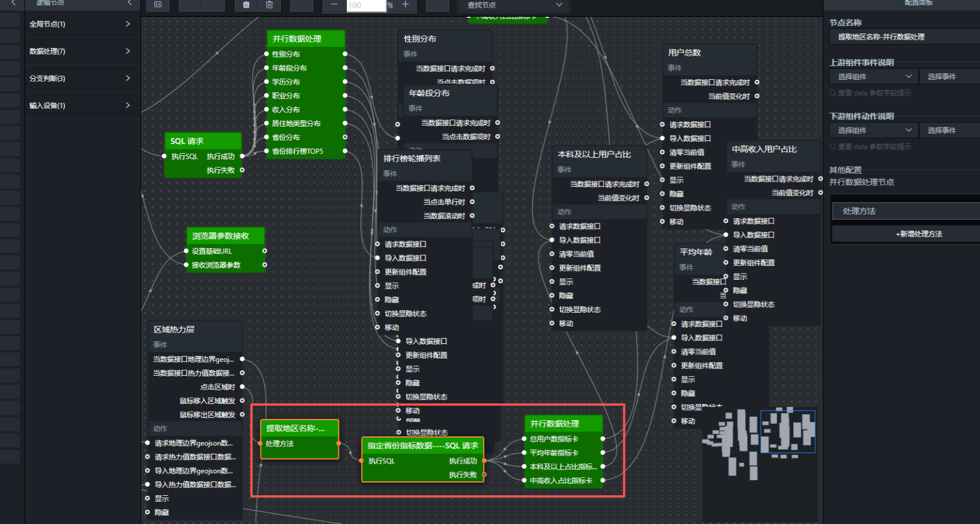Click the 职业分布 row
The image size is (980, 524).
[x=305, y=95]
